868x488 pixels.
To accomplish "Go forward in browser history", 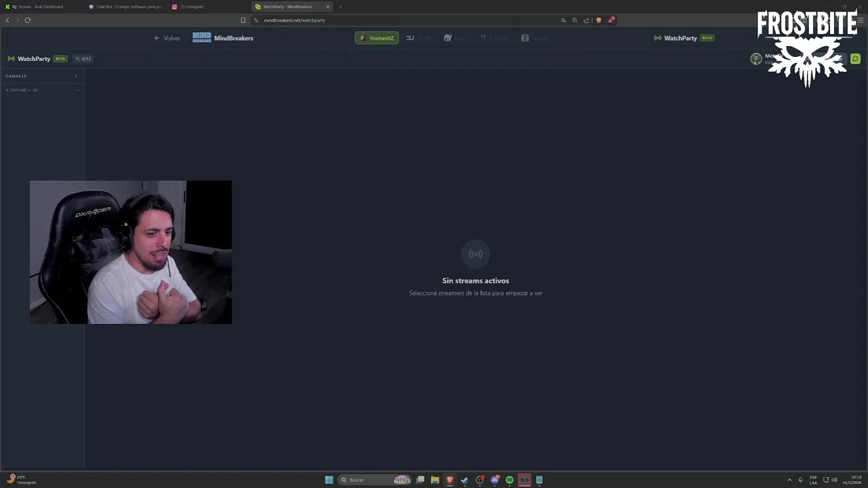I will (17, 20).
